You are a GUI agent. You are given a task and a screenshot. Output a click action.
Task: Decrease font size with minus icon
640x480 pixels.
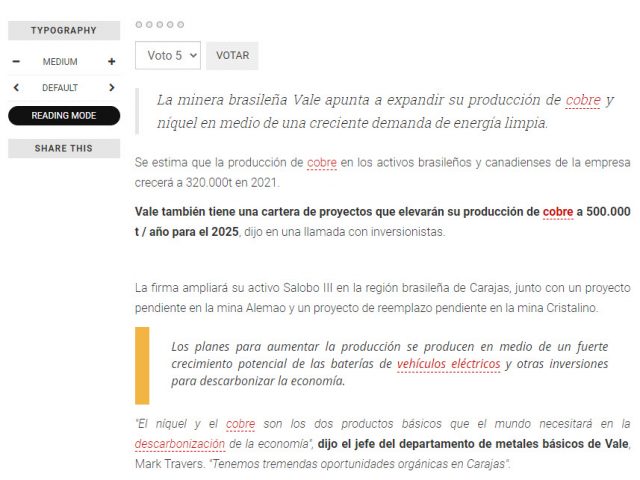pos(16,62)
